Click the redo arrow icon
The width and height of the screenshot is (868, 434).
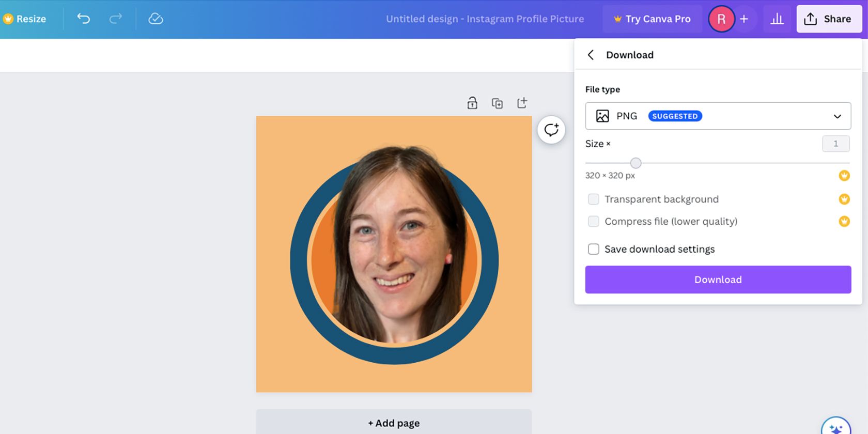click(116, 19)
